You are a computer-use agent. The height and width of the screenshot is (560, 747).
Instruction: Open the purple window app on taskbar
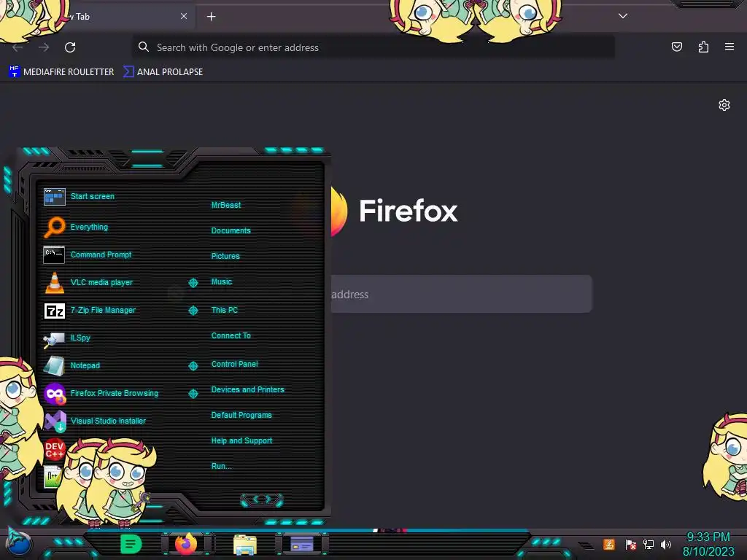301,544
